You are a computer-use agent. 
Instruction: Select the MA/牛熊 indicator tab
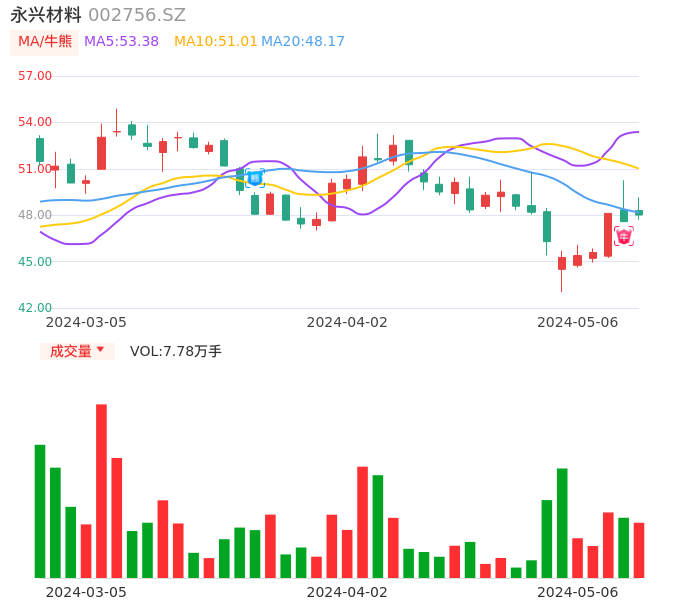pyautogui.click(x=44, y=42)
